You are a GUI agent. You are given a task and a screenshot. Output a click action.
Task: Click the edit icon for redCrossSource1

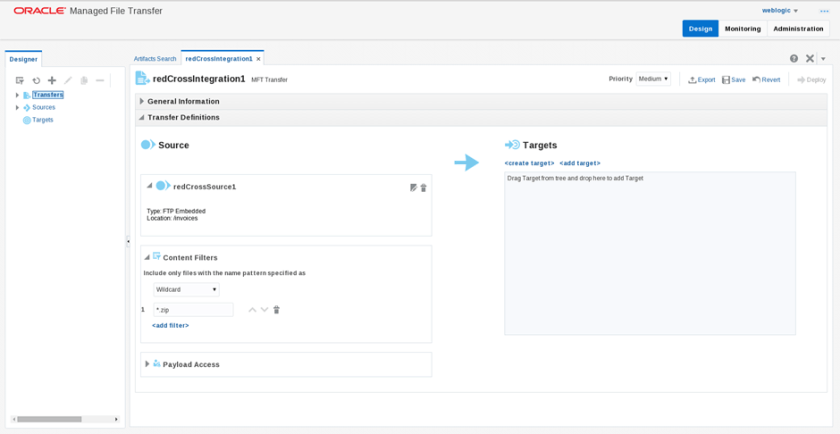pos(413,187)
